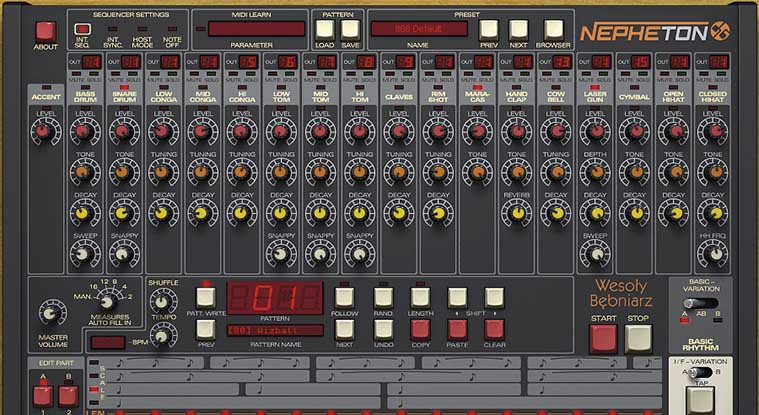This screenshot has height=415, width=759.
Task: Click the preset NAME display
Action: tap(419, 29)
